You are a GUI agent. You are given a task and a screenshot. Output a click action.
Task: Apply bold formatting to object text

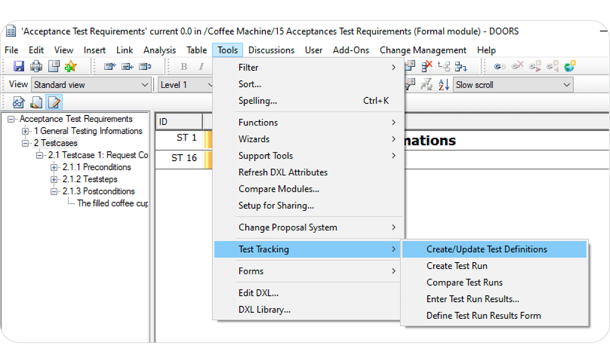click(184, 66)
